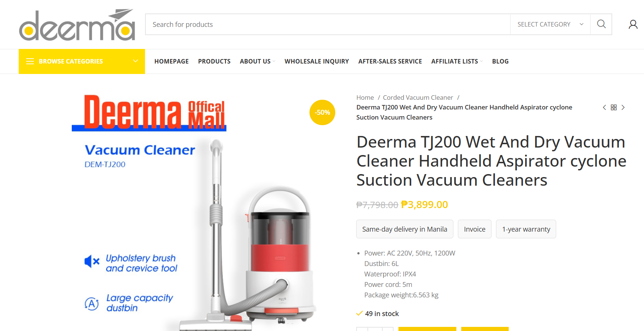644x331 pixels.
Task: Click the Home breadcrumb link
Action: (365, 98)
